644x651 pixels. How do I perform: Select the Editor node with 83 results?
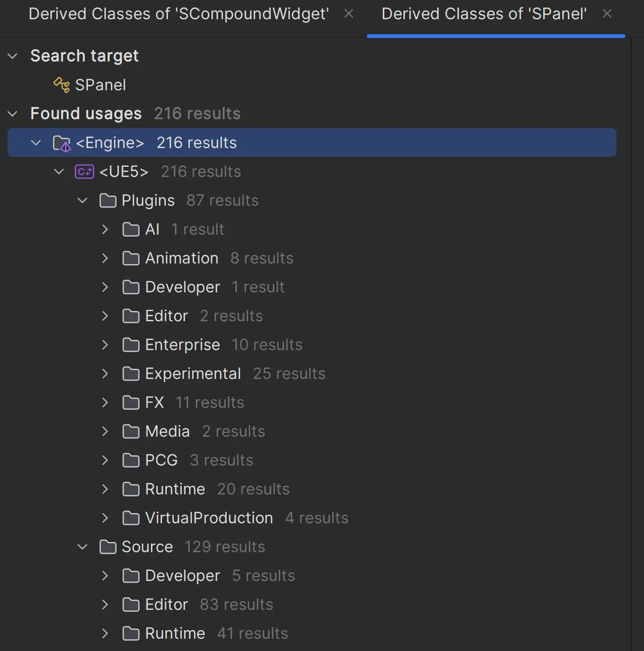[166, 604]
